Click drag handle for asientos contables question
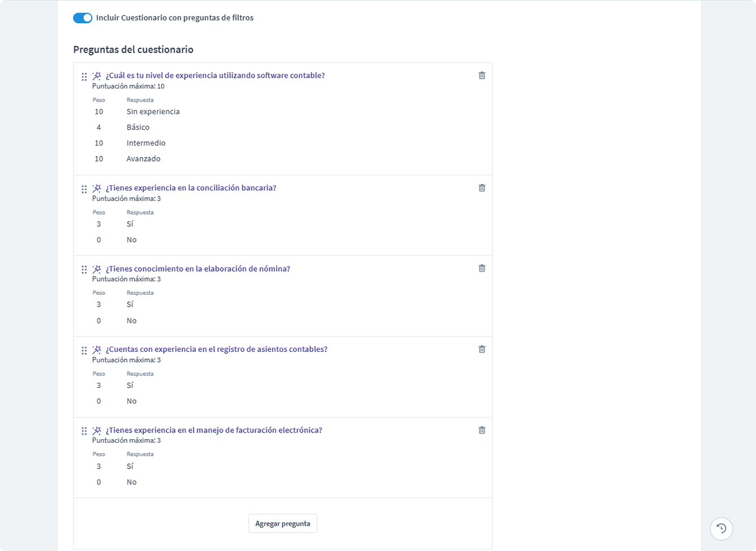This screenshot has height=551, width=756. pos(84,350)
